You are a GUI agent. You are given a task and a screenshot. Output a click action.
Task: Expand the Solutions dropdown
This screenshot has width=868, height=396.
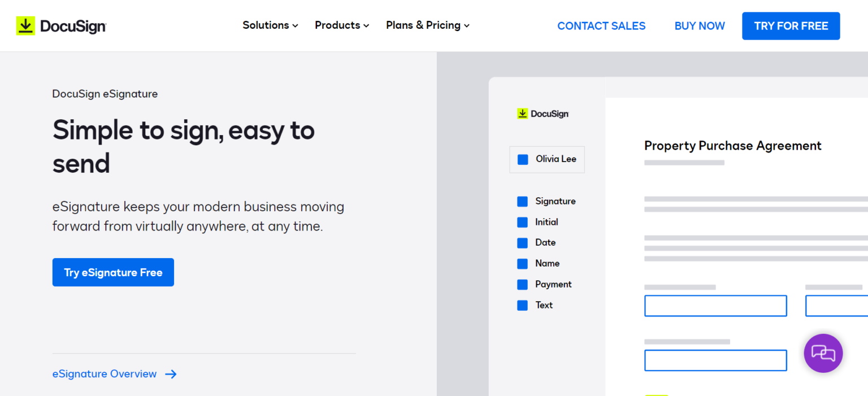pos(270,25)
